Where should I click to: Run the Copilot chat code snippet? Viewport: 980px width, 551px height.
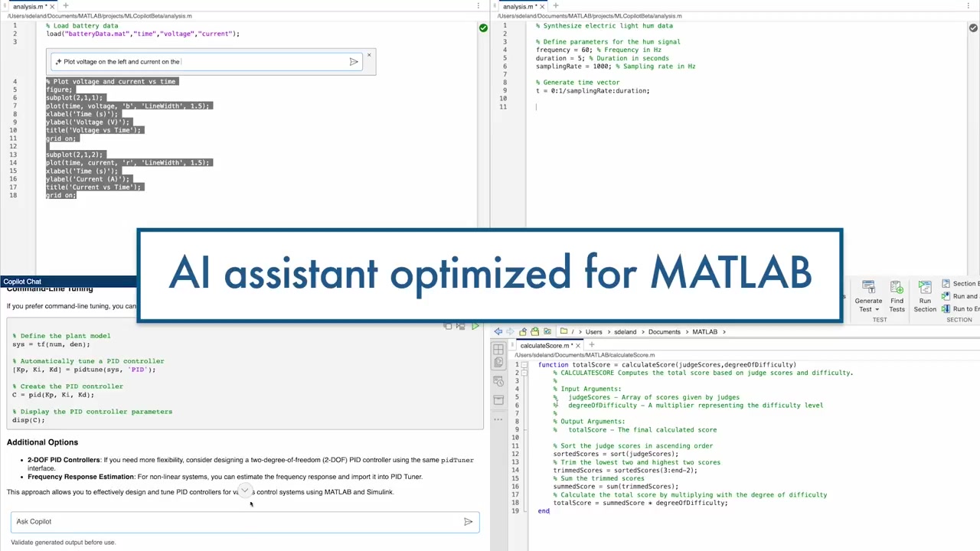(x=475, y=327)
